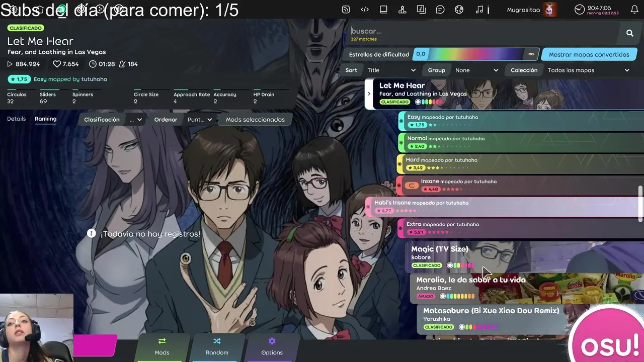Collapse the Let Me Hear set chevron
This screenshot has width=644, height=362.
[x=369, y=94]
